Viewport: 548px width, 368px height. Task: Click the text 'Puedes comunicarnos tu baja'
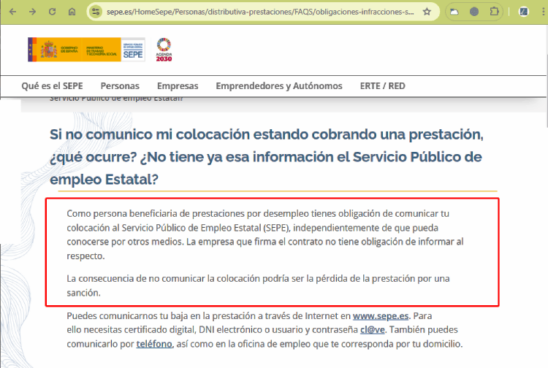coord(264,330)
